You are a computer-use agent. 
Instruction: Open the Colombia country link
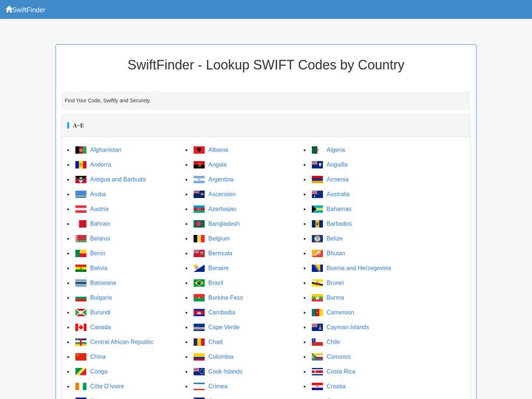[221, 357]
